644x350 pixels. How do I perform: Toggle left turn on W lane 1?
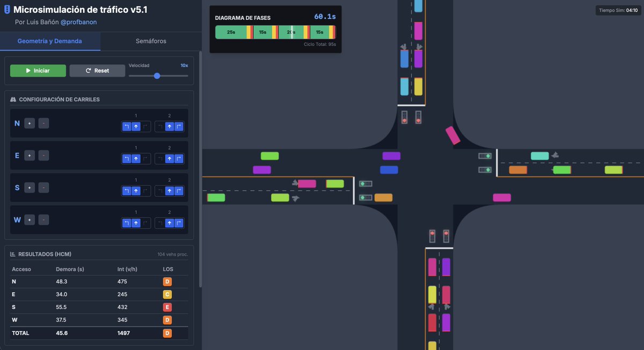[x=127, y=223]
